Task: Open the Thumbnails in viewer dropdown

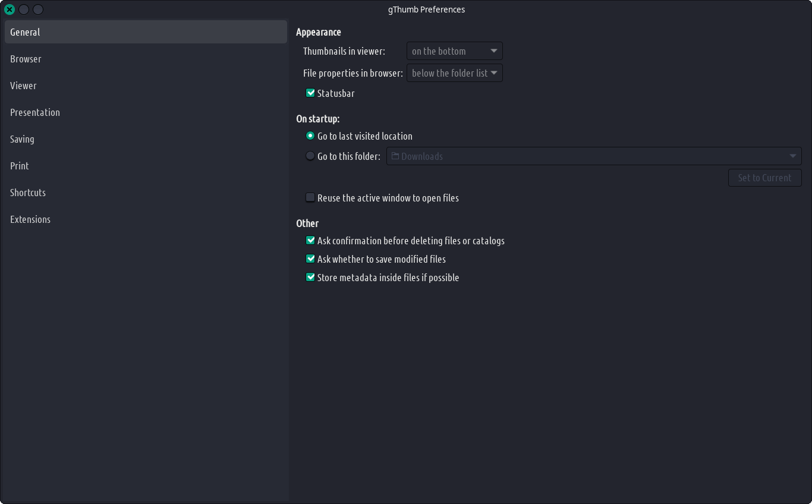Action: coord(455,51)
